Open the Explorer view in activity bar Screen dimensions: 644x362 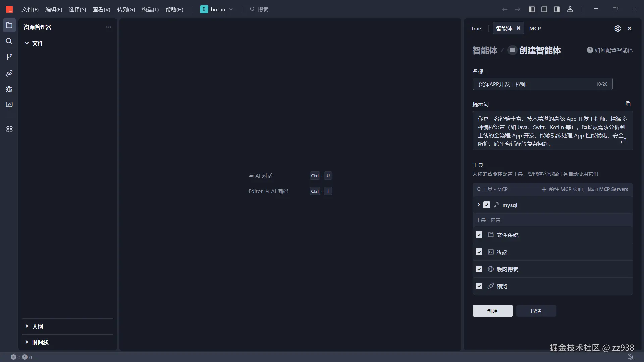[9, 26]
